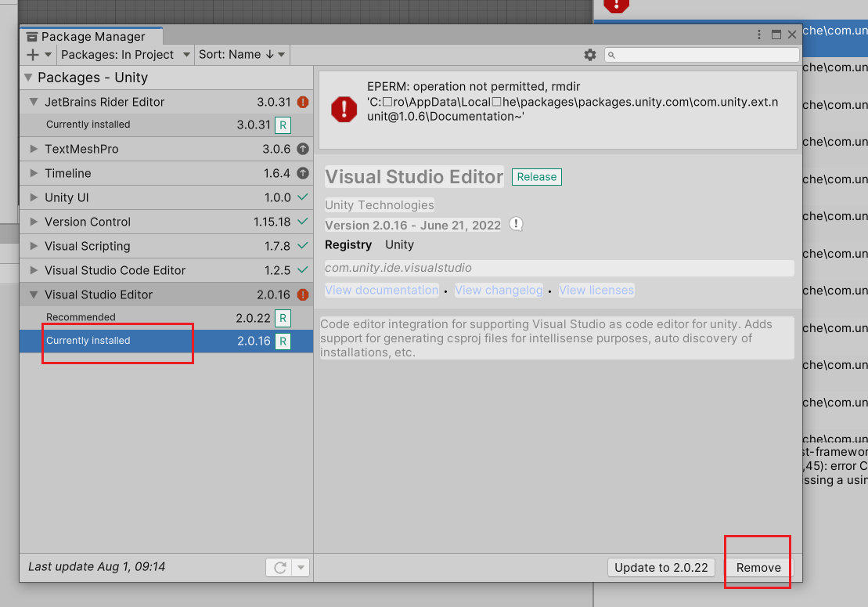Viewport: 868px width, 607px height.
Task: Collapse the Packages - Unity group
Action: point(27,78)
